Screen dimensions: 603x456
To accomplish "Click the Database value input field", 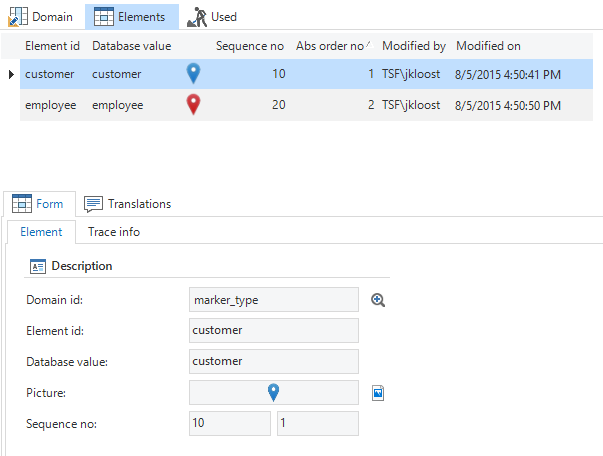I will (273, 361).
